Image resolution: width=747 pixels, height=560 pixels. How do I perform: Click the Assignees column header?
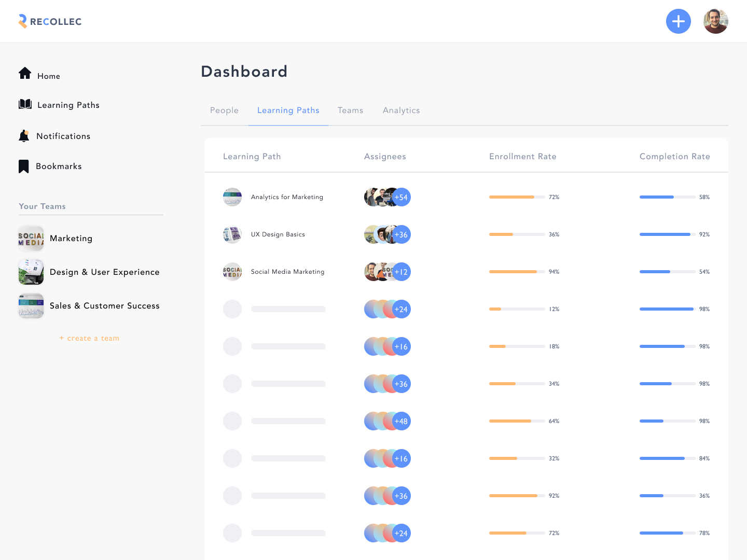point(385,157)
